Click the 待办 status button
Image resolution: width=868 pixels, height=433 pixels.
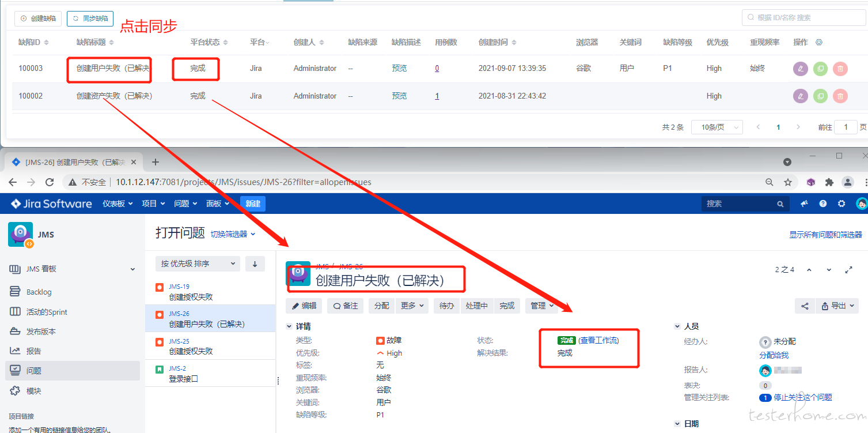(x=447, y=306)
